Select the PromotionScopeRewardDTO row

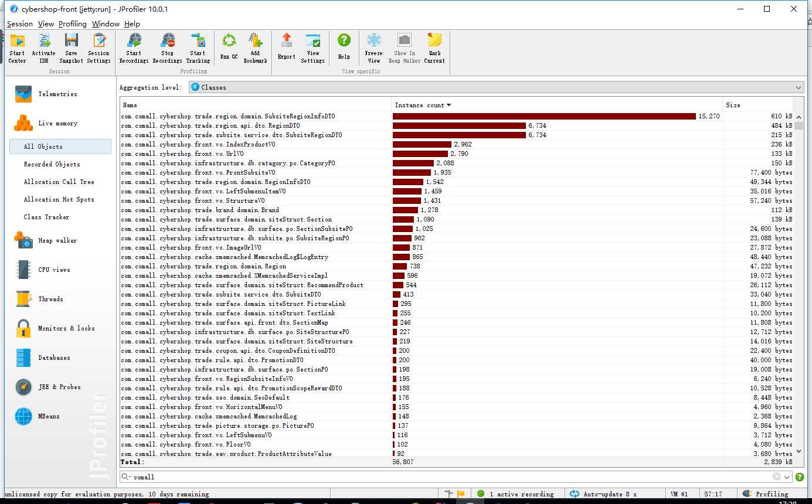(457, 388)
